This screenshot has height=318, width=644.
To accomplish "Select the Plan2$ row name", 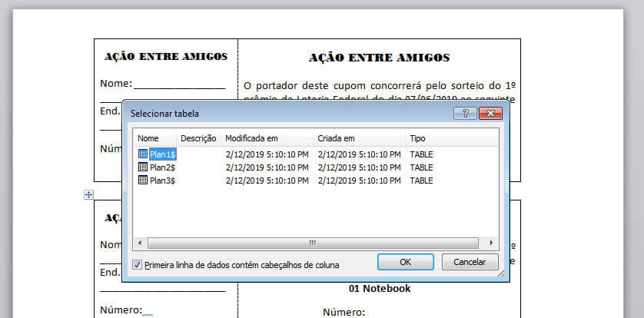I will pos(163,167).
